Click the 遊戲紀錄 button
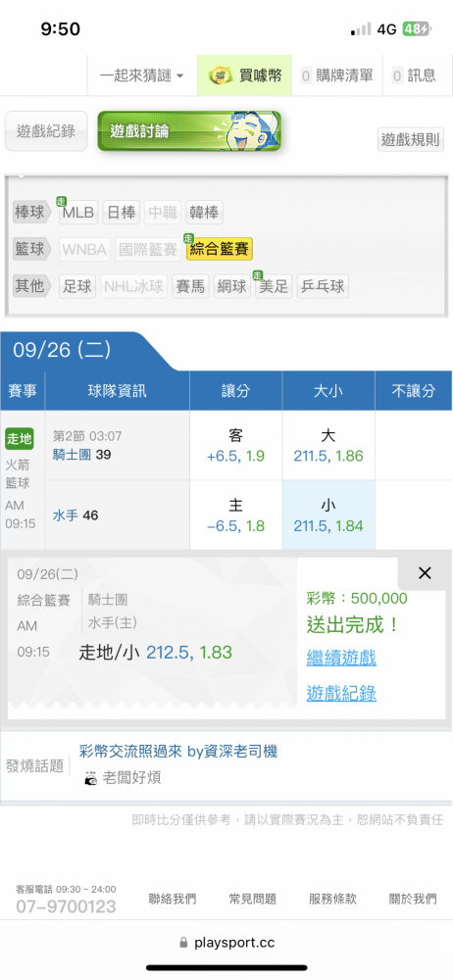This screenshot has width=453, height=980. pyautogui.click(x=46, y=131)
